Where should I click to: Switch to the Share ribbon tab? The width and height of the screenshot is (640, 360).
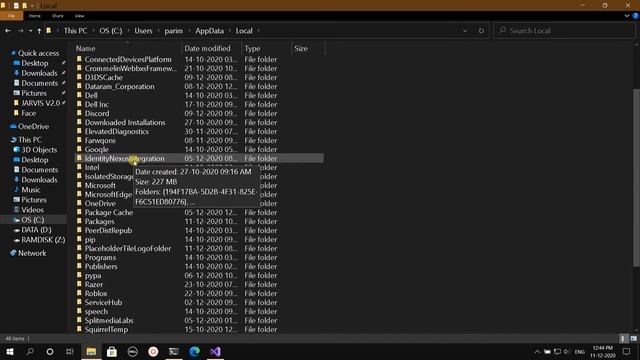coord(58,16)
